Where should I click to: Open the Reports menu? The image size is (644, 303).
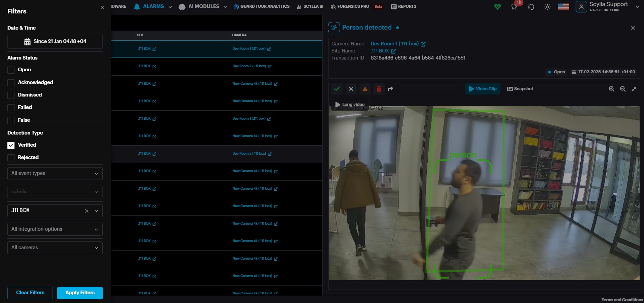point(404,6)
